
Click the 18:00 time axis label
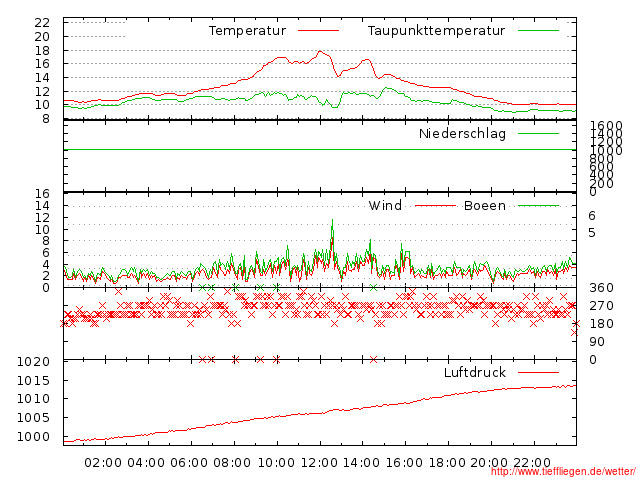coord(447,463)
